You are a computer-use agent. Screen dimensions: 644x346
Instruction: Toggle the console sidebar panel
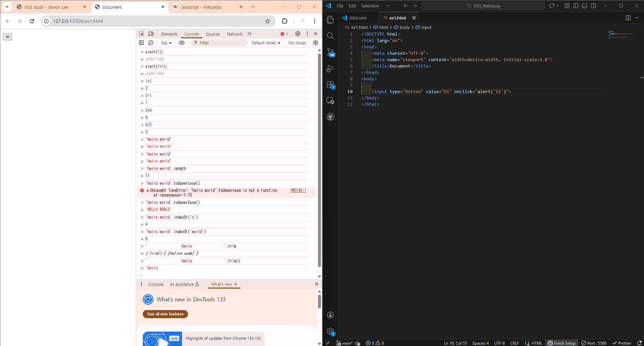141,43
